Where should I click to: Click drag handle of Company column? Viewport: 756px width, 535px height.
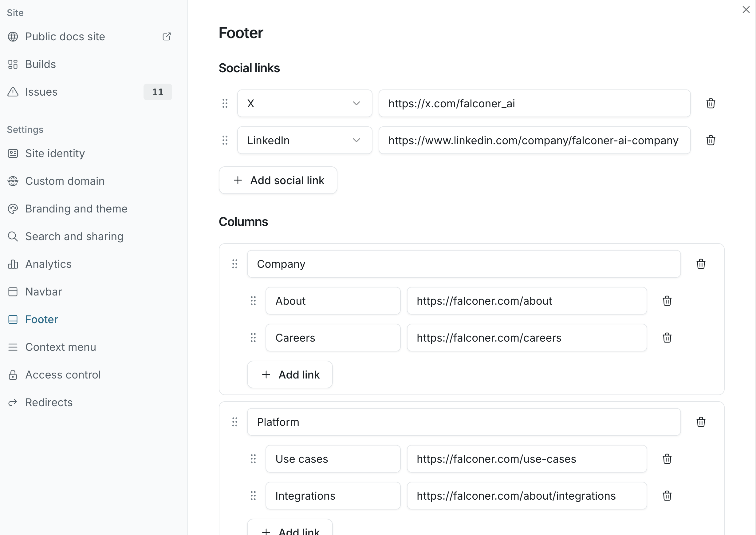[x=235, y=264]
